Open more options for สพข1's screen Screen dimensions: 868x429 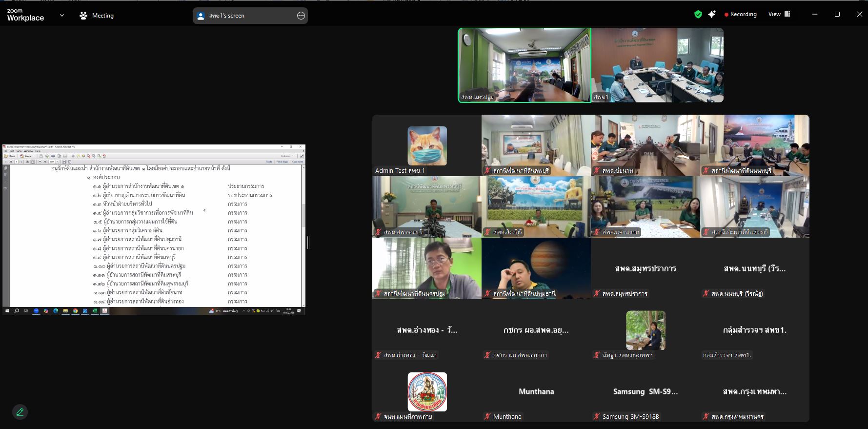point(301,16)
